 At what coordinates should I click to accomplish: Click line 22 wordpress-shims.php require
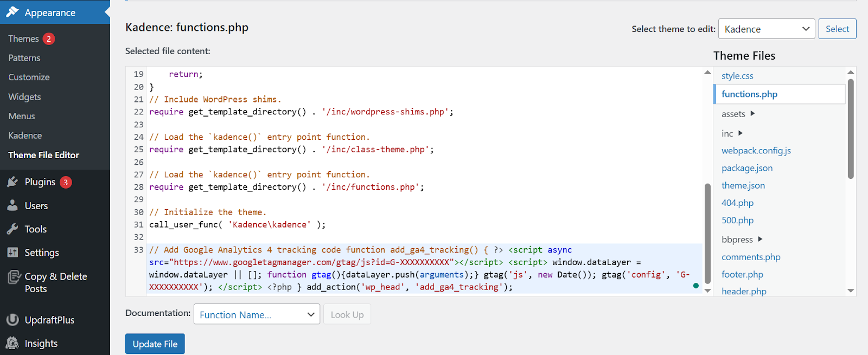(x=301, y=112)
